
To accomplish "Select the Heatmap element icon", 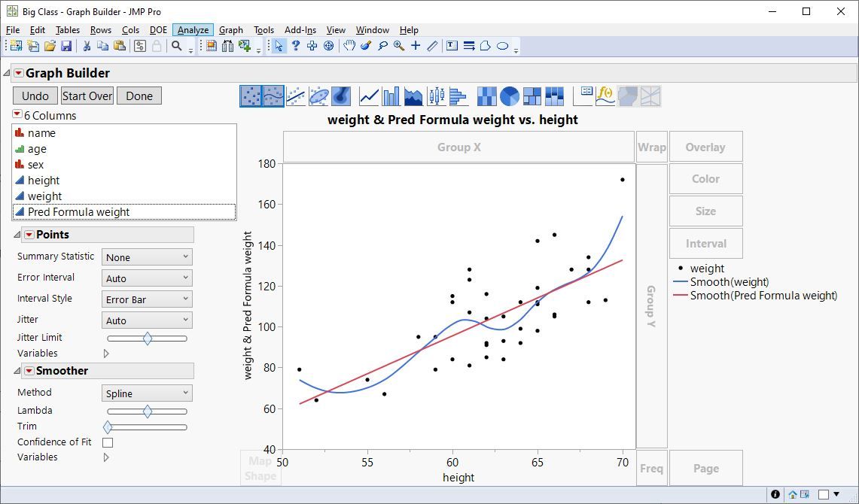I will pyautogui.click(x=486, y=96).
